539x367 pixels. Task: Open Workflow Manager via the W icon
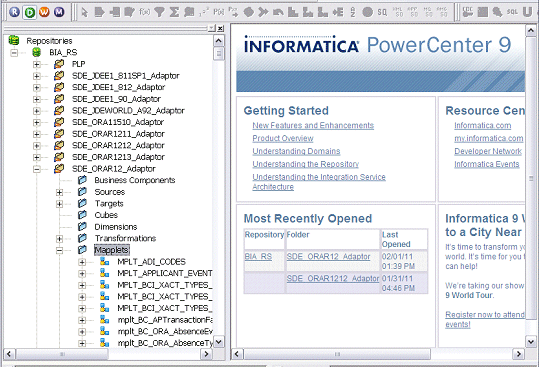(x=44, y=12)
